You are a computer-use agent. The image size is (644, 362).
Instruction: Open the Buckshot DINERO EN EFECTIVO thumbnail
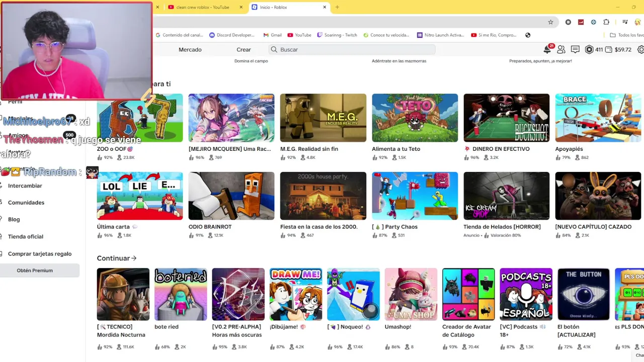coord(507,118)
